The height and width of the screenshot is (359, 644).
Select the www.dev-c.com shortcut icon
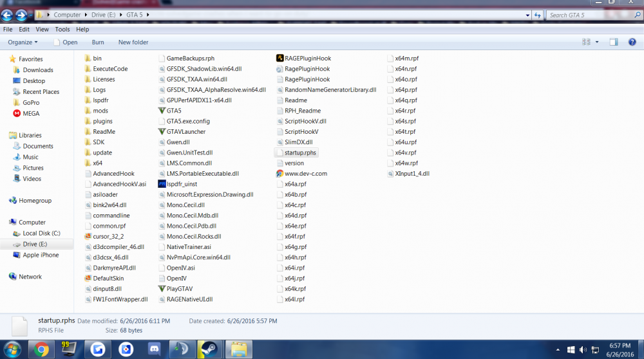pos(279,174)
